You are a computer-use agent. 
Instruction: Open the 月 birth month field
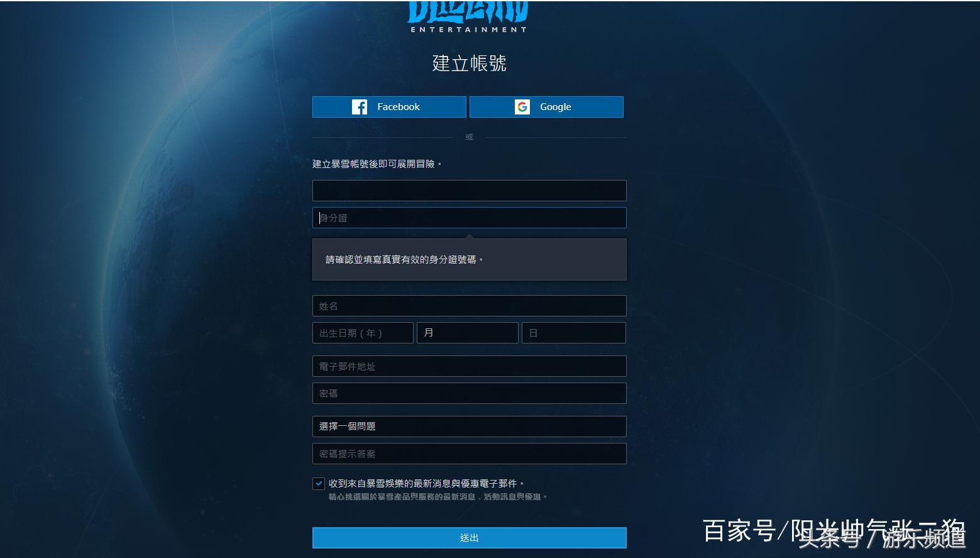pyautogui.click(x=467, y=332)
